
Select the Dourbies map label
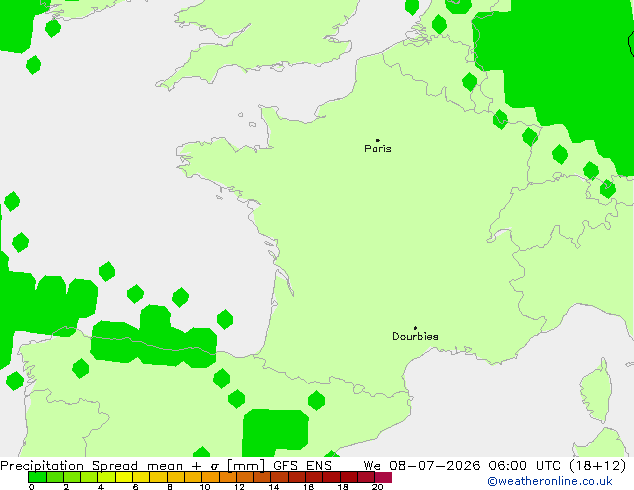click(x=415, y=336)
